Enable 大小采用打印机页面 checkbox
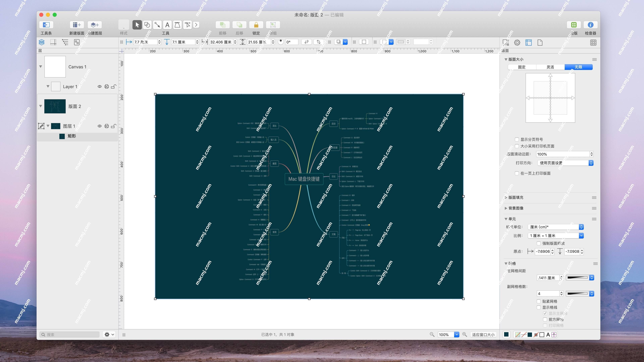 517,146
